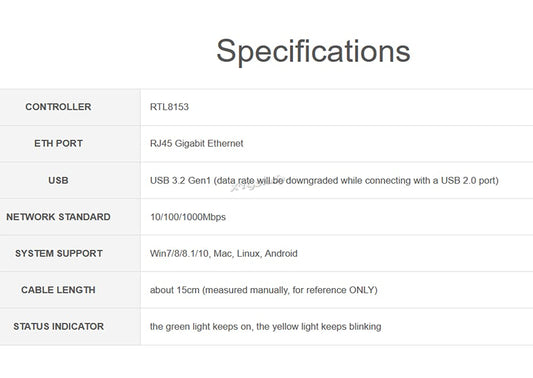533x378 pixels.
Task: Click the about 15cm cable length value
Action: coord(264,290)
